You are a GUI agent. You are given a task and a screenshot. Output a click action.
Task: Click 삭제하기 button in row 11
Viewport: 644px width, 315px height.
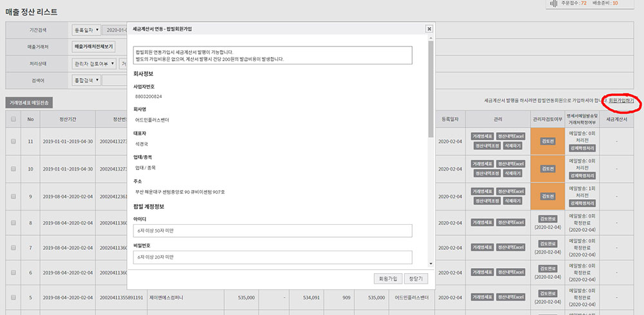[513, 146]
